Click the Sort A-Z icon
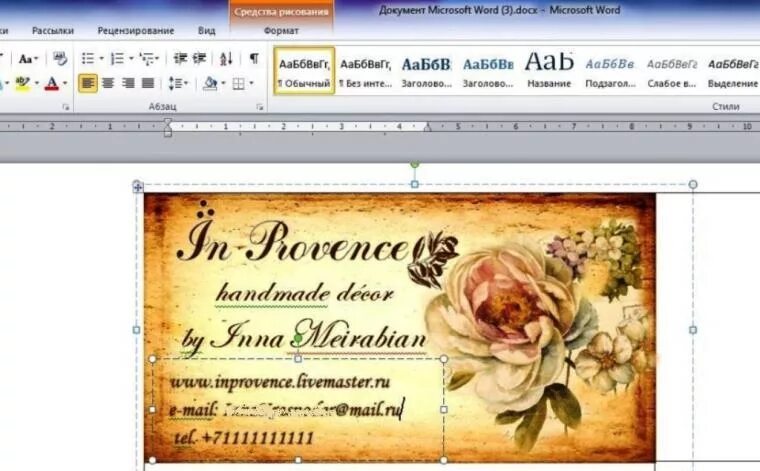The image size is (760, 471). 226,59
